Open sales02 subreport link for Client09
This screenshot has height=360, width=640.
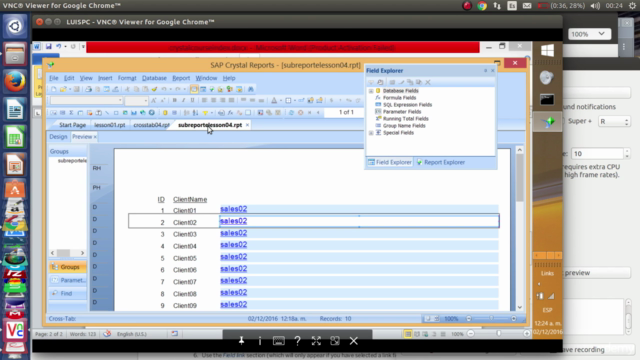click(x=233, y=304)
